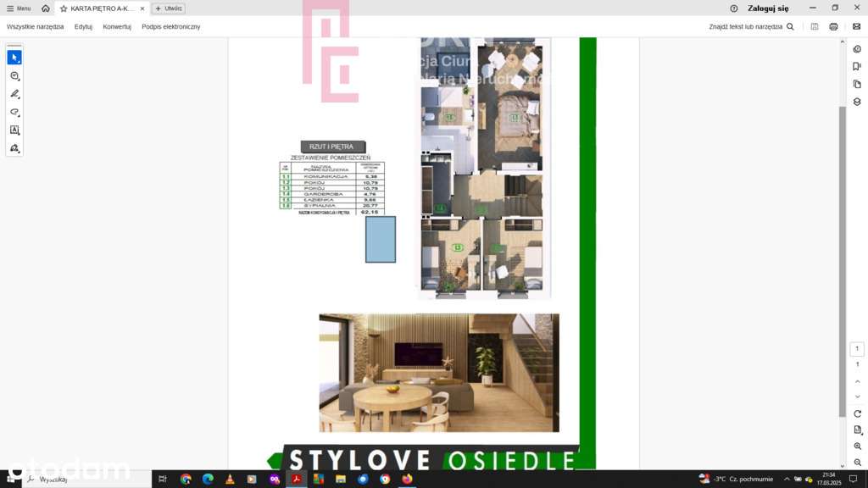The width and height of the screenshot is (868, 488).
Task: Click the RZUT I PIĘTRA label
Action: pyautogui.click(x=332, y=147)
